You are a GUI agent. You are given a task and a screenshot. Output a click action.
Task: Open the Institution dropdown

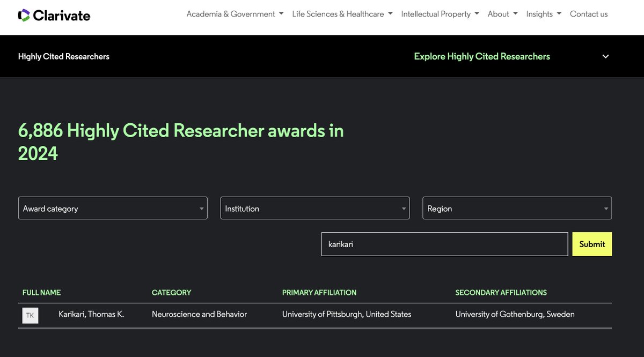pos(315,208)
